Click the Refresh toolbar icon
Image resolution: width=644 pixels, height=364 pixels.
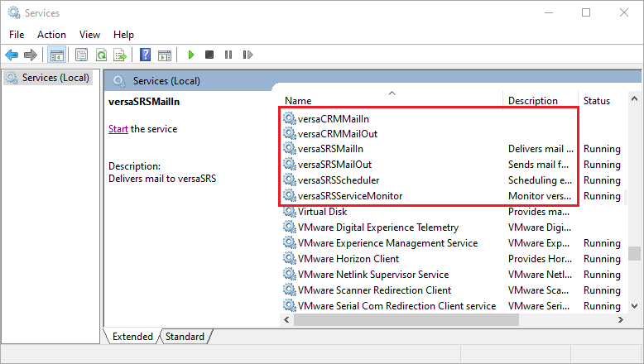click(x=101, y=55)
